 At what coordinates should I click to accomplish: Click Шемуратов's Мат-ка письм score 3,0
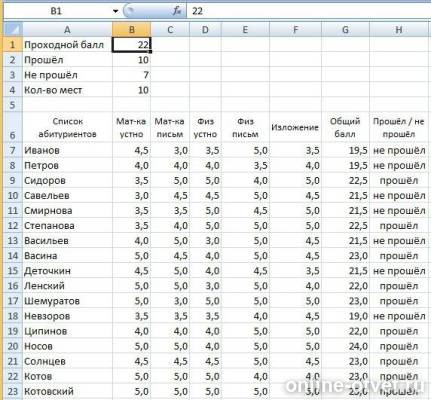(170, 301)
